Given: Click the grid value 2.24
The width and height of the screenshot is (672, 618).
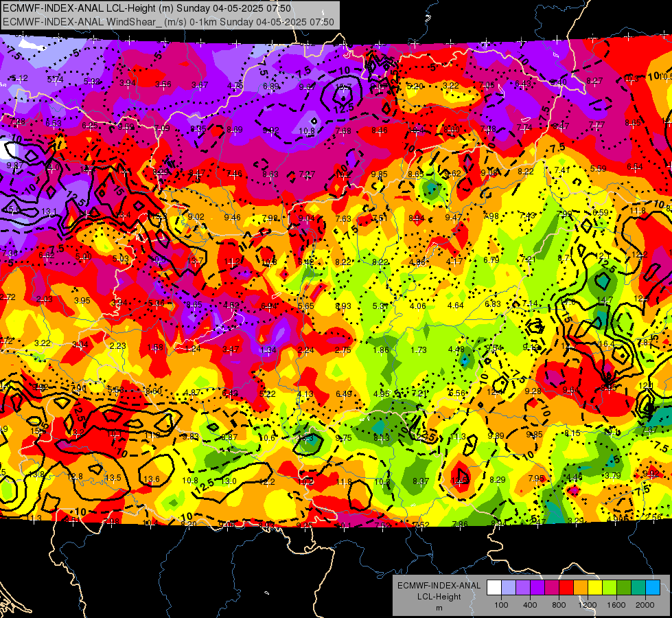Looking at the screenshot, I should coord(305,350).
